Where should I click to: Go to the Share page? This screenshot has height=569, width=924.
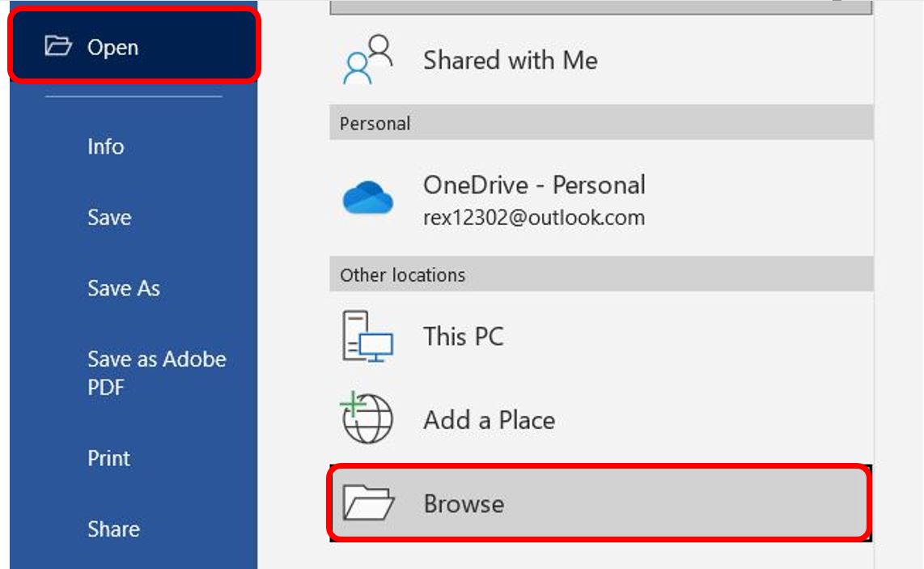click(x=113, y=529)
